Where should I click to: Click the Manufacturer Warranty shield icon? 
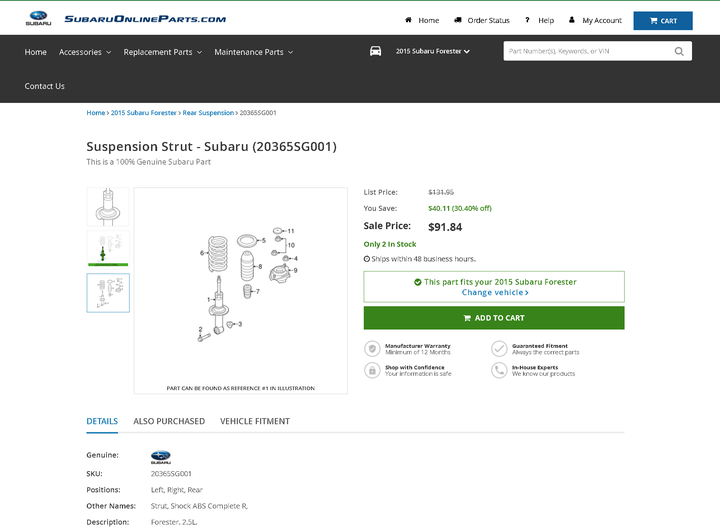point(372,349)
